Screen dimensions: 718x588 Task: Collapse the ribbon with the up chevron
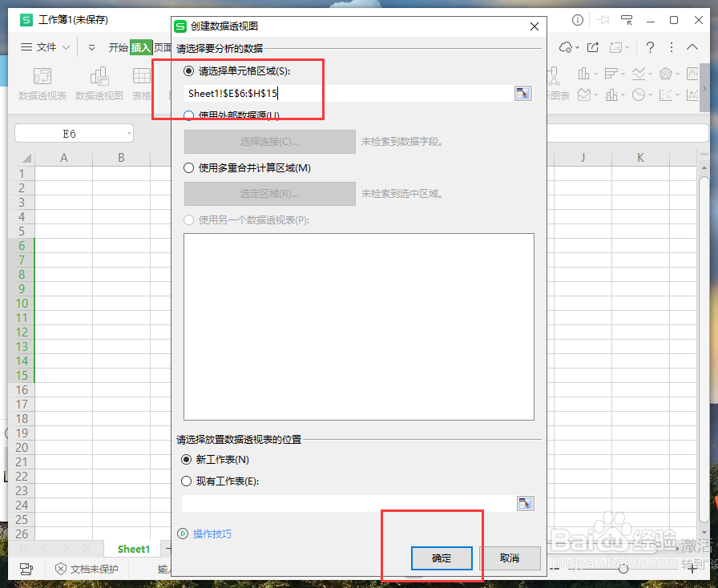tap(692, 46)
